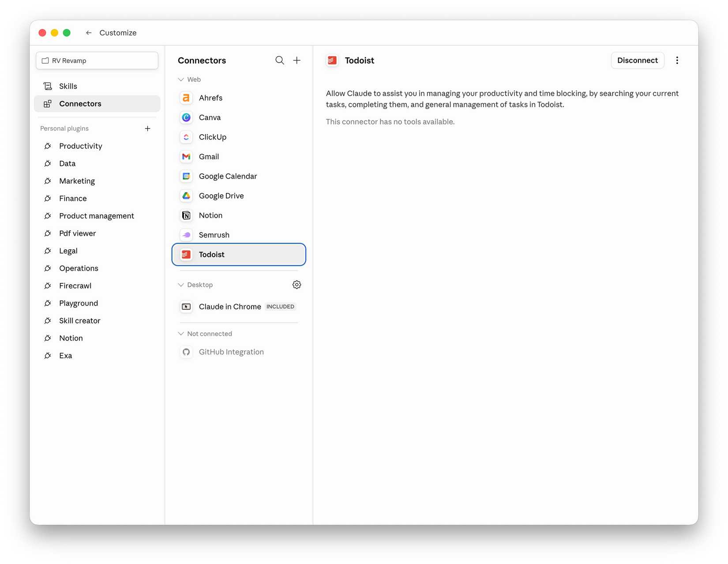Click the Semrush connector icon
The height and width of the screenshot is (564, 728).
click(186, 235)
